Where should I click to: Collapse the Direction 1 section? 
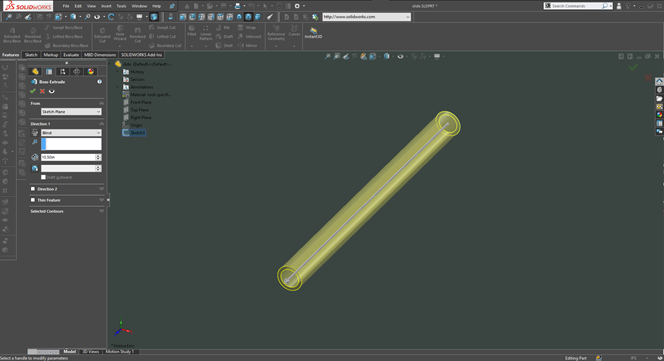pyautogui.click(x=102, y=124)
